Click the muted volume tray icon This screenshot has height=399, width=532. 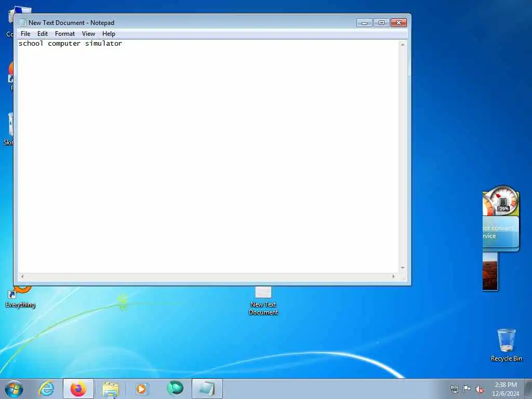480,389
